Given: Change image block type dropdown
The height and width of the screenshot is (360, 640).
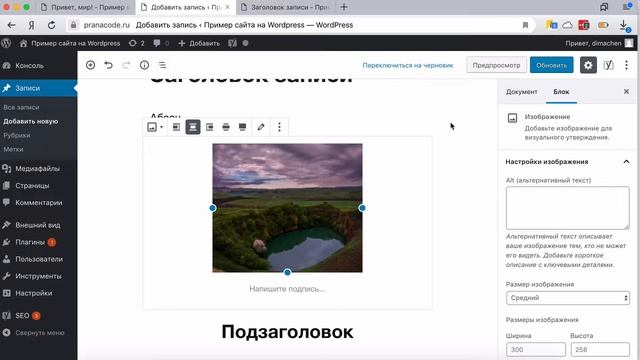Looking at the screenshot, I should pyautogui.click(x=155, y=127).
